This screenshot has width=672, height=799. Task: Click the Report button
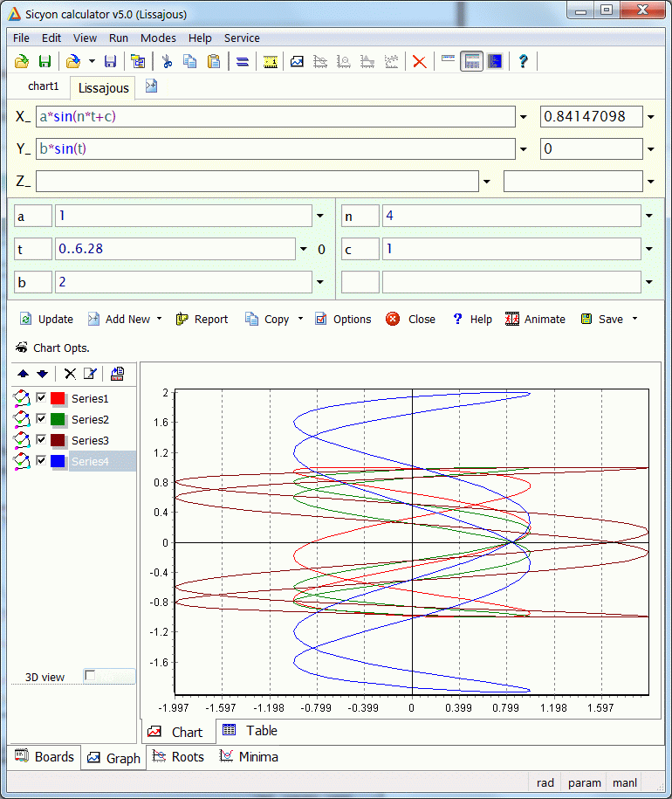[202, 320]
